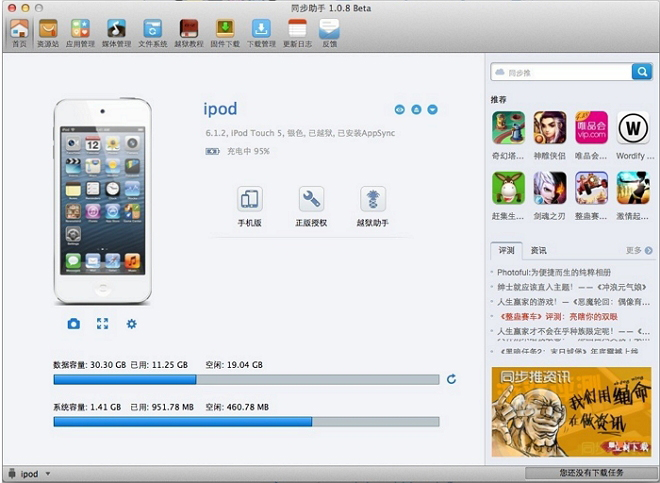Open the 冲浪元气娘 review article
660x483 pixels.
pyautogui.click(x=572, y=287)
